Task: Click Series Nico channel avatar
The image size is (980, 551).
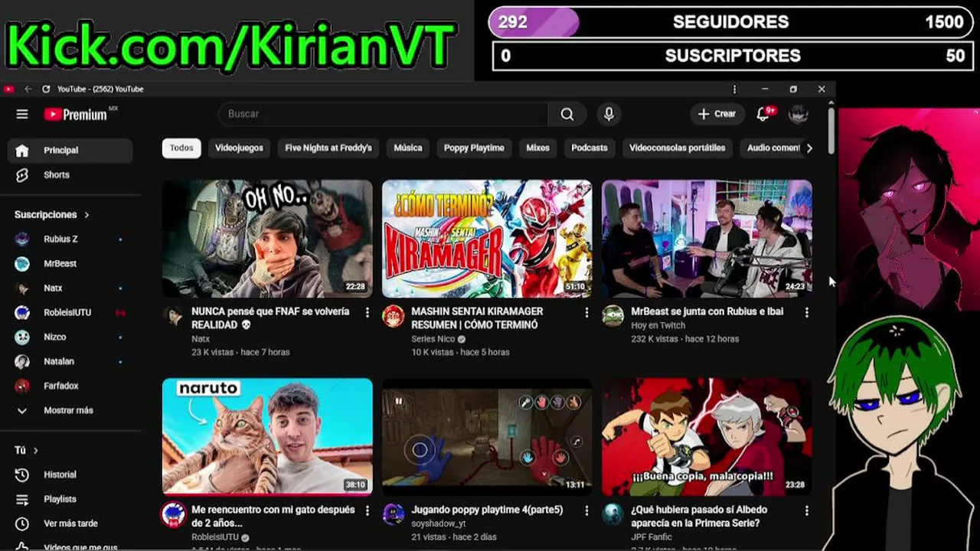Action: point(393,316)
